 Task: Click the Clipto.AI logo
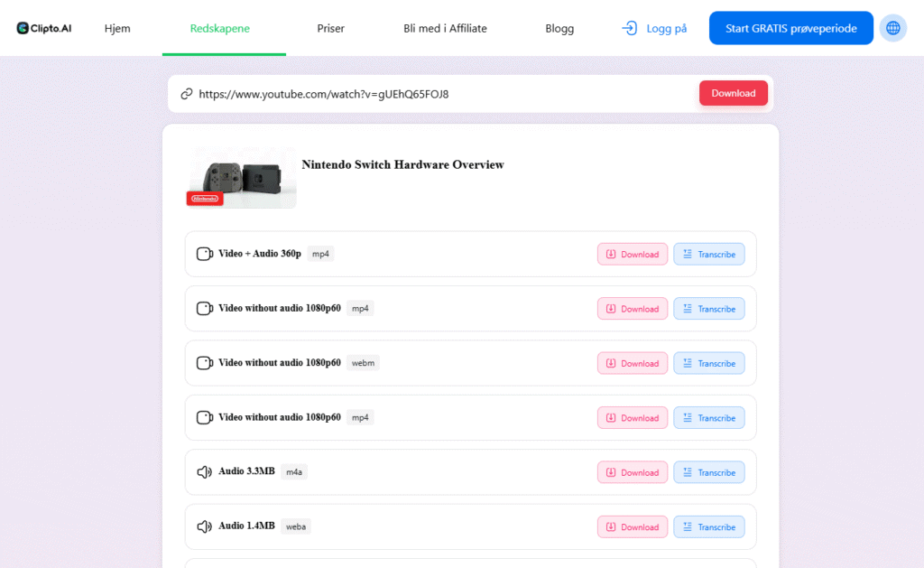(x=44, y=28)
